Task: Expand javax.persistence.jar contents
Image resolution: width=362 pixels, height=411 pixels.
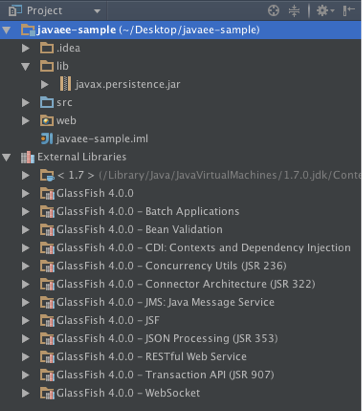Action: click(45, 84)
